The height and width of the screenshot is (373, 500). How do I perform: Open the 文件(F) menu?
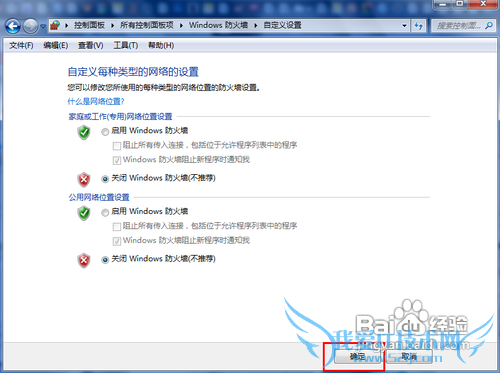tap(21, 45)
